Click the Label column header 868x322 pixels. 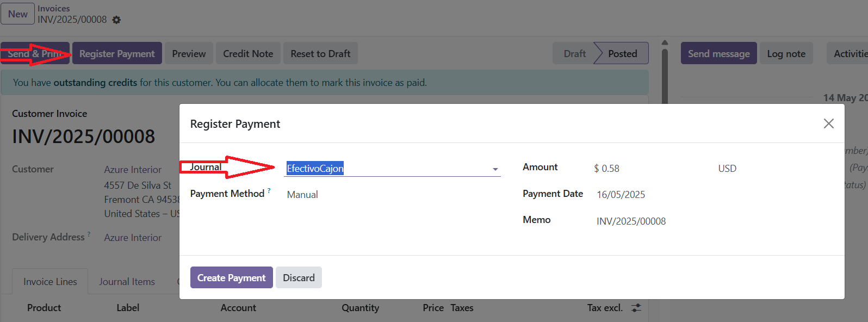[x=128, y=308]
